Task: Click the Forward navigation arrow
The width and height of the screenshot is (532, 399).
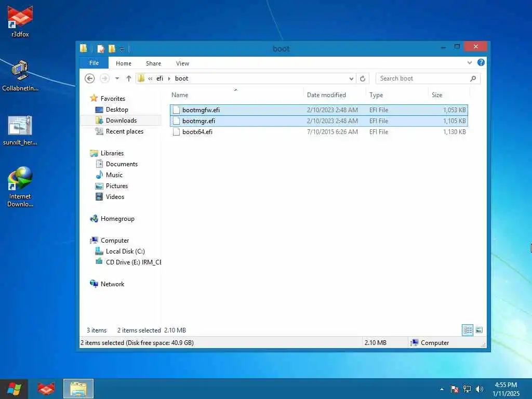Action: point(104,78)
